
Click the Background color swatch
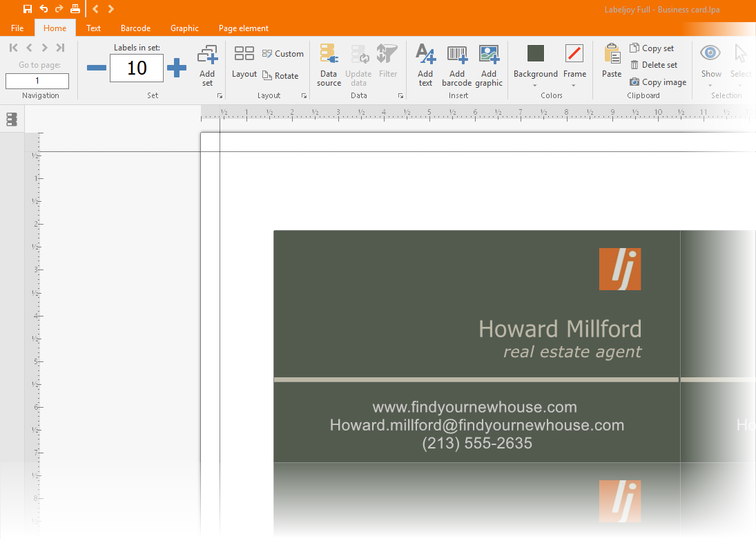point(535,54)
